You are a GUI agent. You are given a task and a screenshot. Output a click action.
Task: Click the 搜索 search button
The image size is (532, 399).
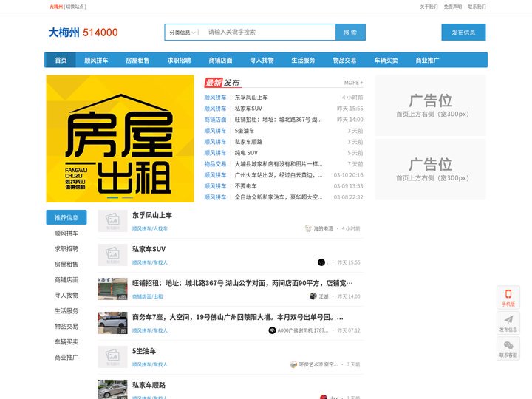click(350, 33)
